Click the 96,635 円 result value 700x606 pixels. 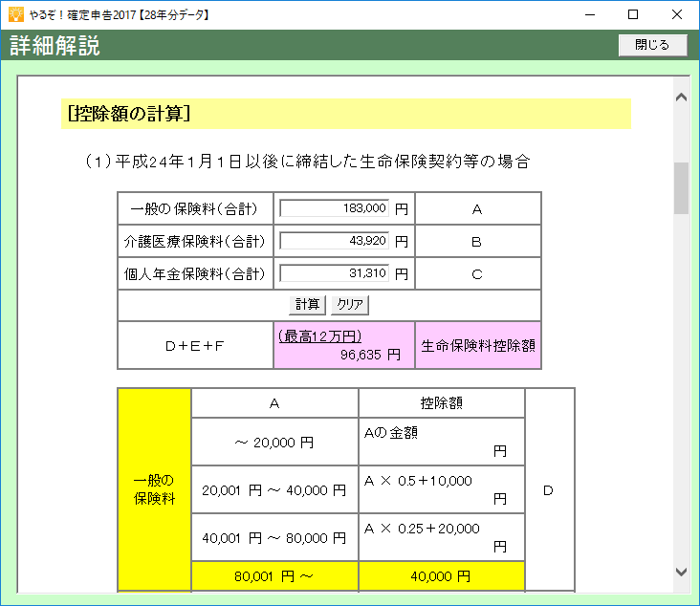point(370,355)
